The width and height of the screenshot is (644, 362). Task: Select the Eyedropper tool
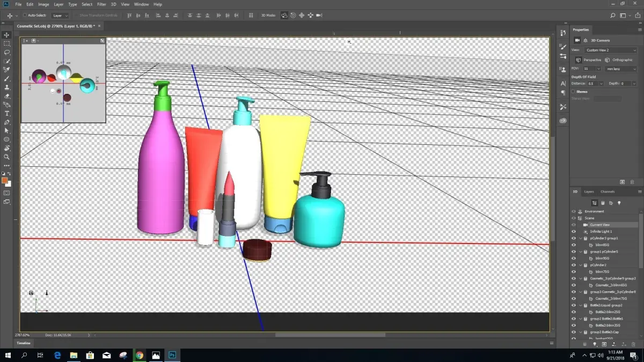6,70
